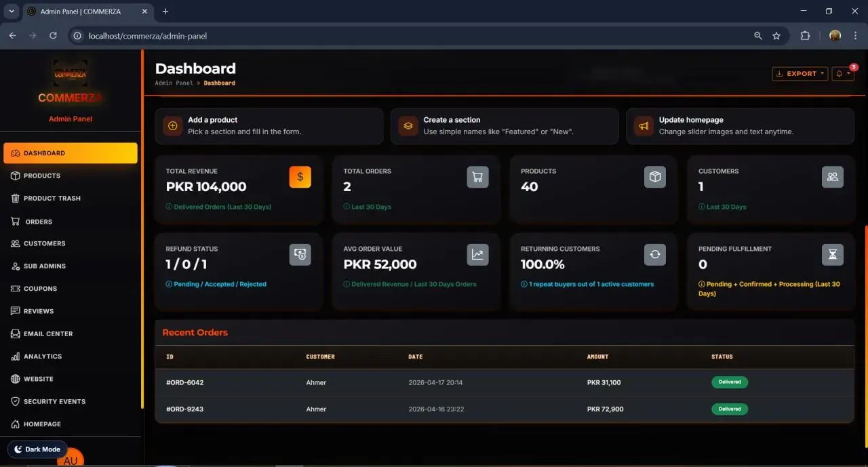Go back using browser back arrow
The width and height of the screenshot is (868, 467).
tap(12, 36)
